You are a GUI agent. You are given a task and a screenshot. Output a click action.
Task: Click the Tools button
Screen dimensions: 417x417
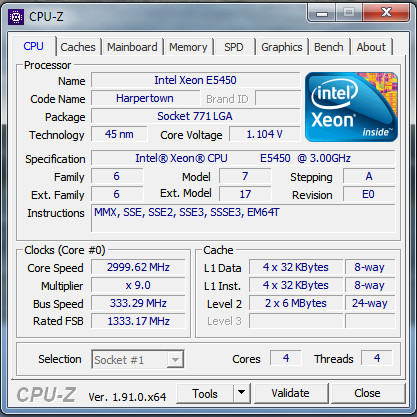(x=205, y=393)
